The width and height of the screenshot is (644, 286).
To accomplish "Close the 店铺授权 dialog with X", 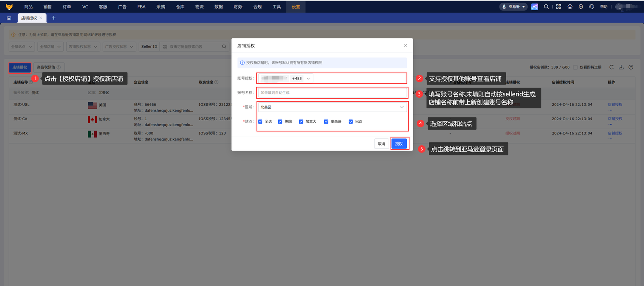I will coord(406,45).
